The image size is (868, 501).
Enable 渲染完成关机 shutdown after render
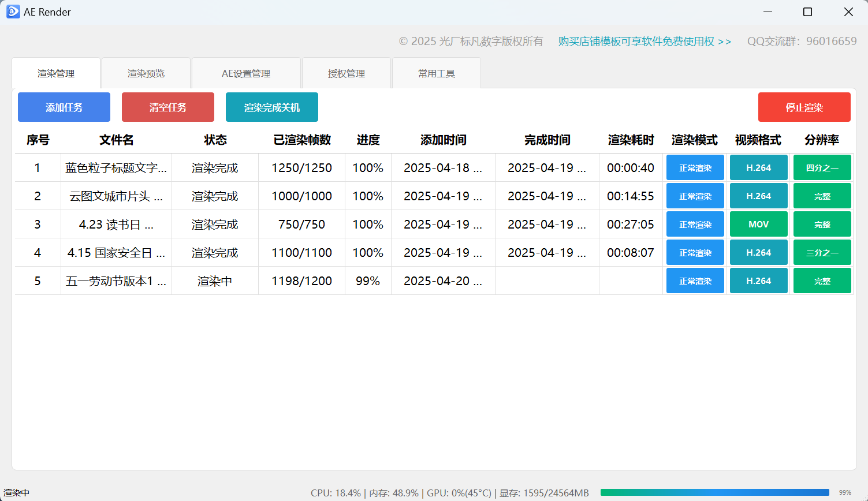pyautogui.click(x=271, y=107)
